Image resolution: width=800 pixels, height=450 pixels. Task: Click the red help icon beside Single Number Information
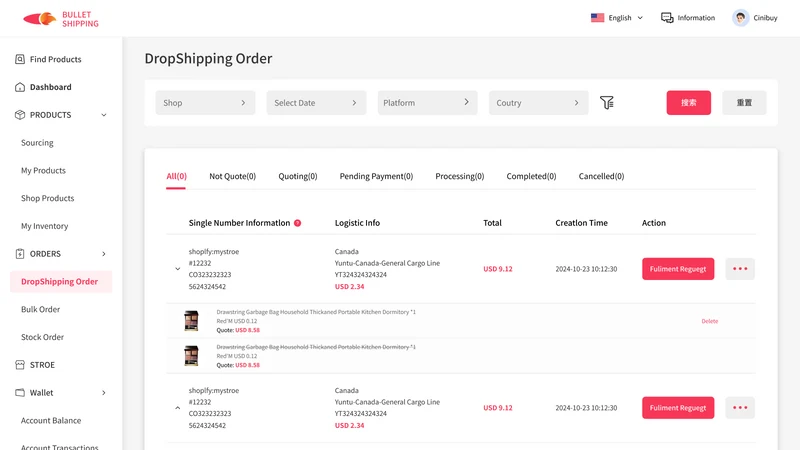[297, 223]
